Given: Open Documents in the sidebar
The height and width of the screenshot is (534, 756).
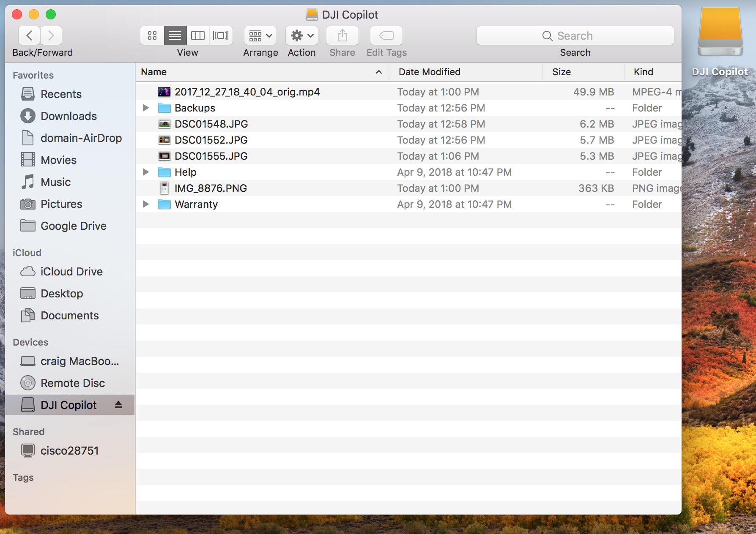Looking at the screenshot, I should [70, 315].
